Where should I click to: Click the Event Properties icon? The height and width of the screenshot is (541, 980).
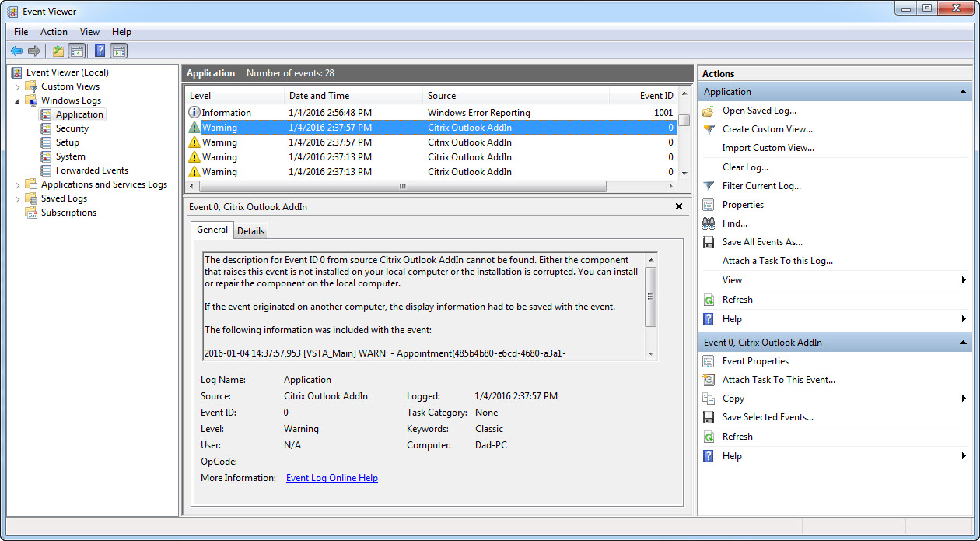pos(709,361)
